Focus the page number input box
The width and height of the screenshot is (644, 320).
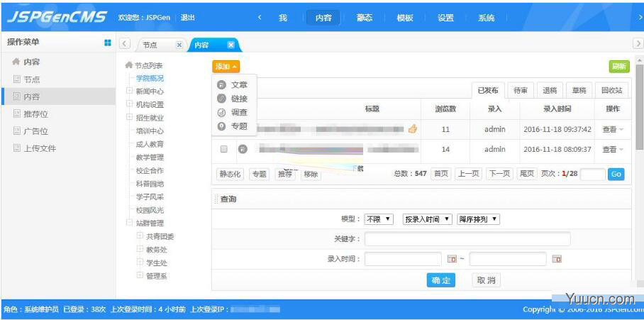coord(592,174)
